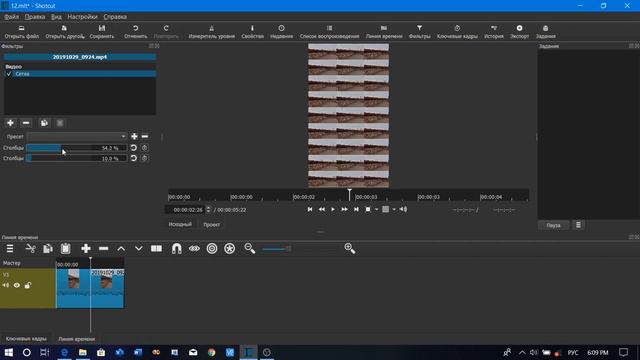The image size is (640, 360).
Task: Open the Свойства properties panel
Action: click(252, 32)
